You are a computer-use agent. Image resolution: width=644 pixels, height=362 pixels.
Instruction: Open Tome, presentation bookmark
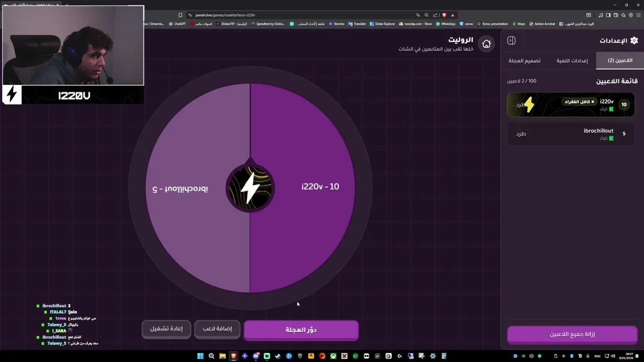coord(492,24)
